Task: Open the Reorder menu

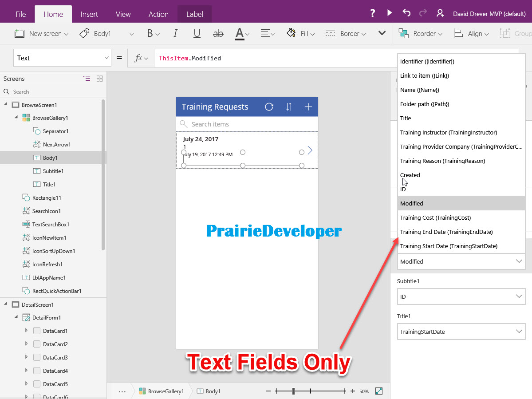Action: tap(420, 34)
